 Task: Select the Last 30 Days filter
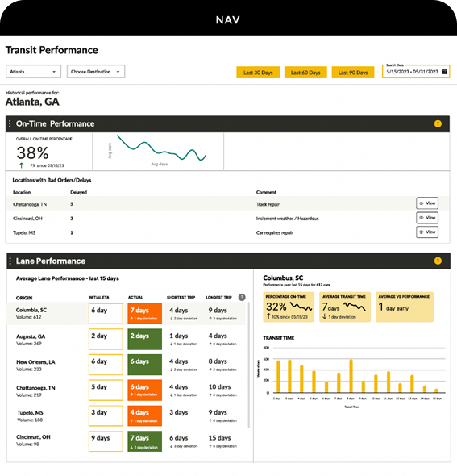point(258,73)
